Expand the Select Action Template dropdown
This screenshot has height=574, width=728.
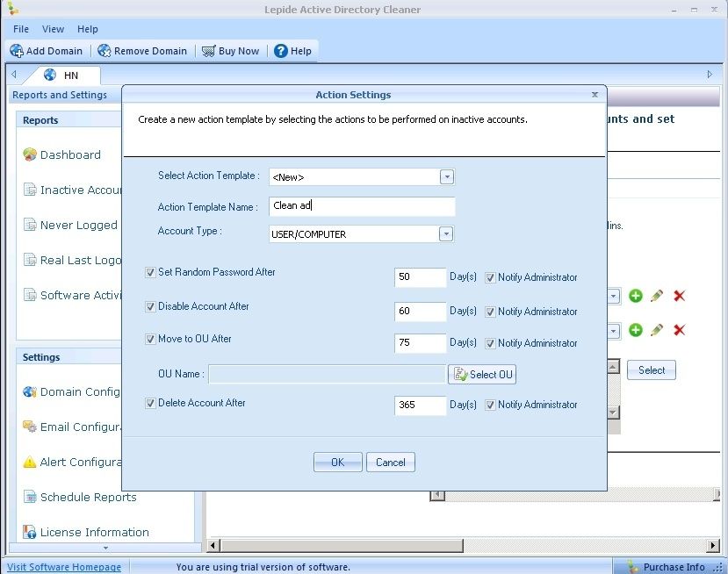point(447,176)
